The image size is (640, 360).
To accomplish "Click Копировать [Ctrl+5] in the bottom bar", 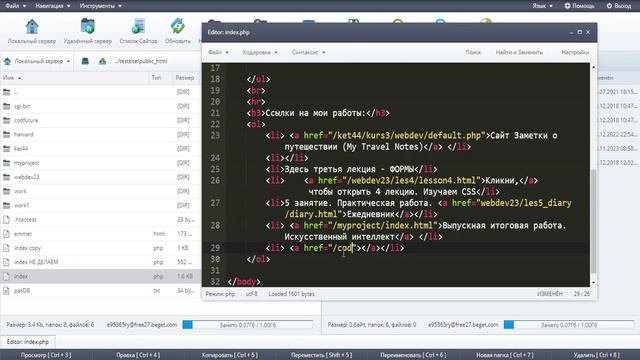I will [229, 355].
